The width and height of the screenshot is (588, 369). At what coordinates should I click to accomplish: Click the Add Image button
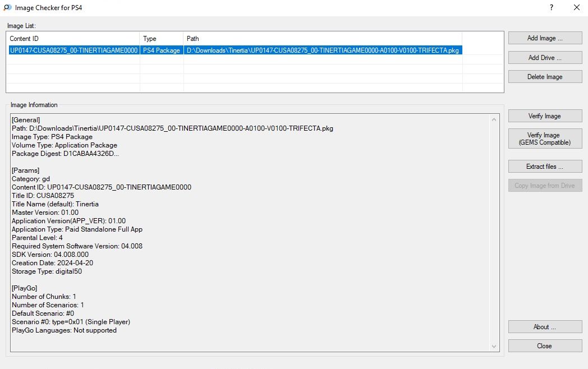pos(545,38)
